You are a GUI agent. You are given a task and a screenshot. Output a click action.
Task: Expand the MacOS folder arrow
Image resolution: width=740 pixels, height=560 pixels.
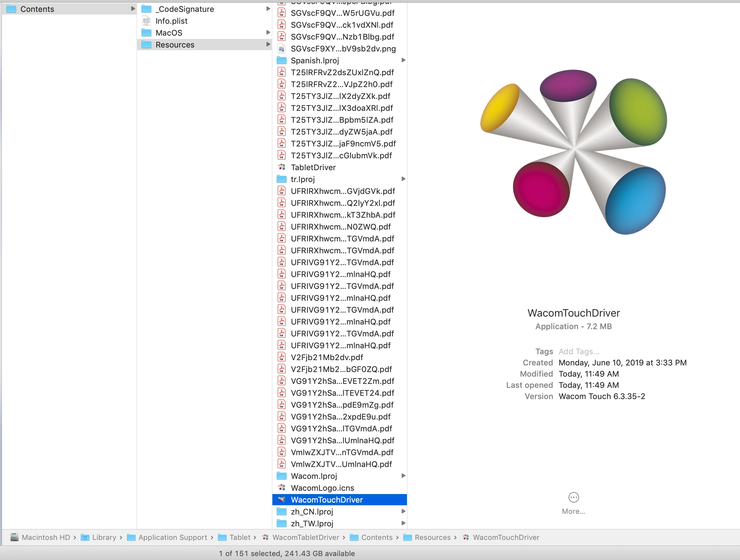[x=268, y=32]
